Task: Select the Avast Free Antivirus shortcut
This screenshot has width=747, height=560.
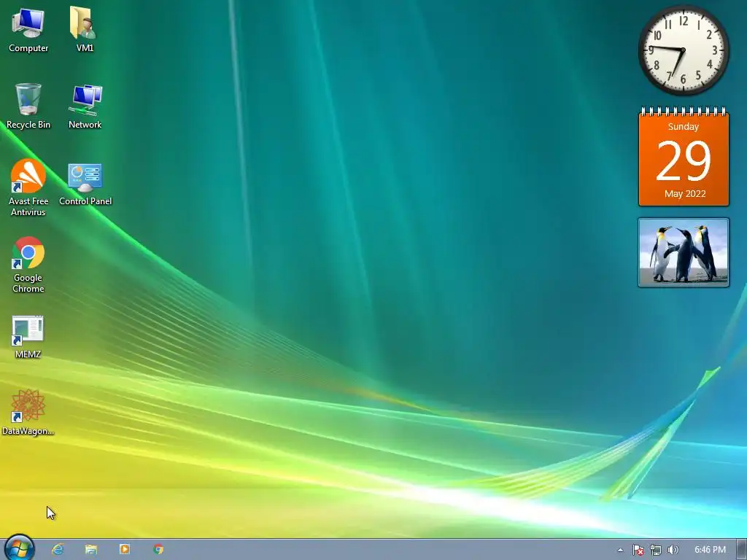Action: [28, 187]
